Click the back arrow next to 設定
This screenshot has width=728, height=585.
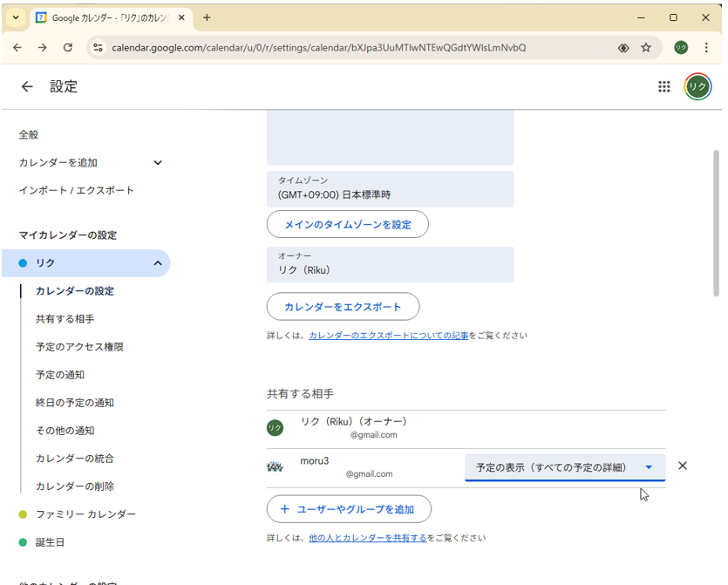pyautogui.click(x=27, y=86)
